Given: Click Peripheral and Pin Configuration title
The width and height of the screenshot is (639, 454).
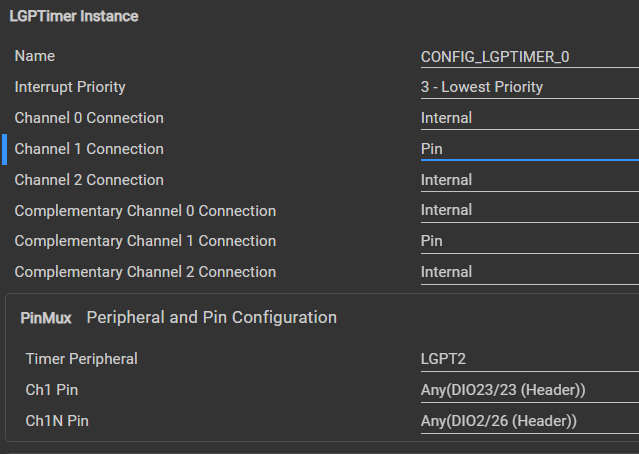Looking at the screenshot, I should (212, 317).
